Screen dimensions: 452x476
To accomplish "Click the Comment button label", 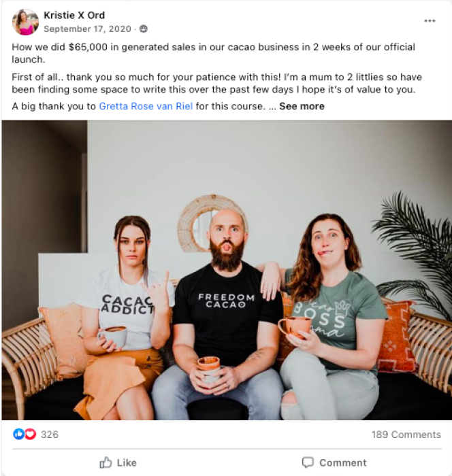I will point(343,462).
